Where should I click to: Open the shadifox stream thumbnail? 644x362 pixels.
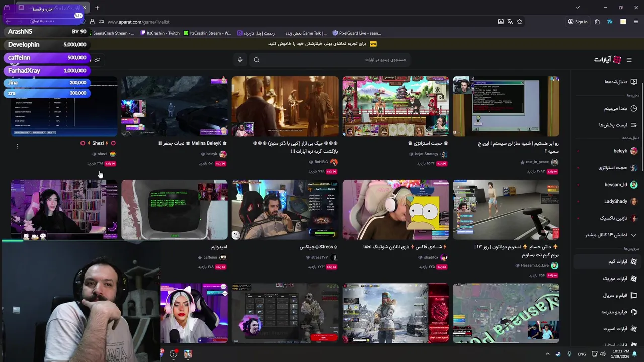[395, 210]
